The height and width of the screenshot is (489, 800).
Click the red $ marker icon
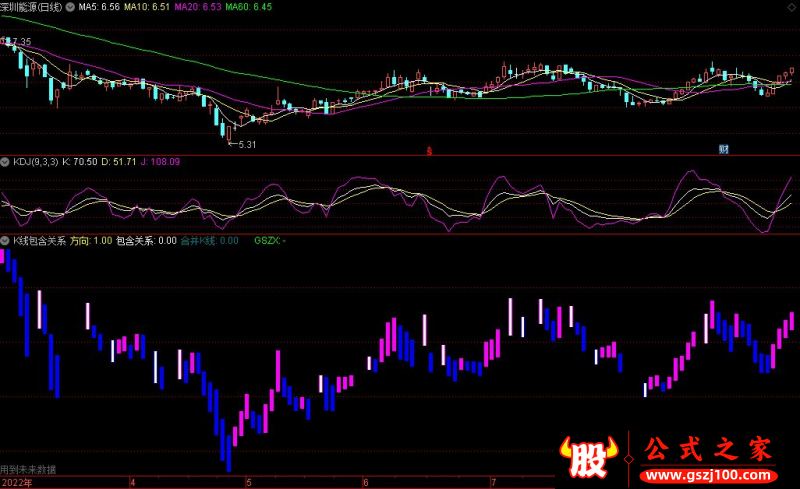tap(430, 151)
